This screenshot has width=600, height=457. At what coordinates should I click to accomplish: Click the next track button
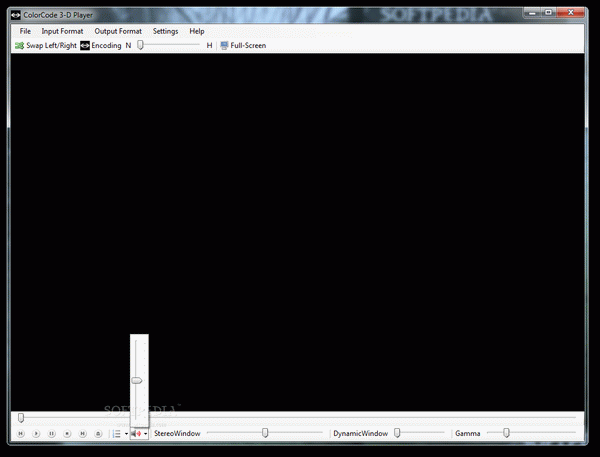coord(82,434)
